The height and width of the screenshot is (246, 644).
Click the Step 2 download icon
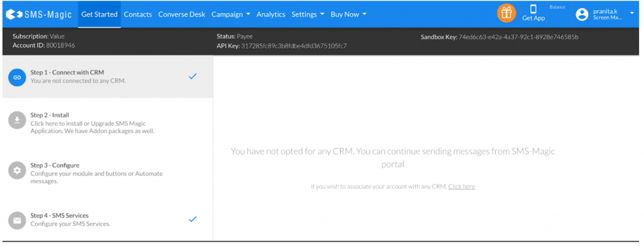(x=17, y=120)
